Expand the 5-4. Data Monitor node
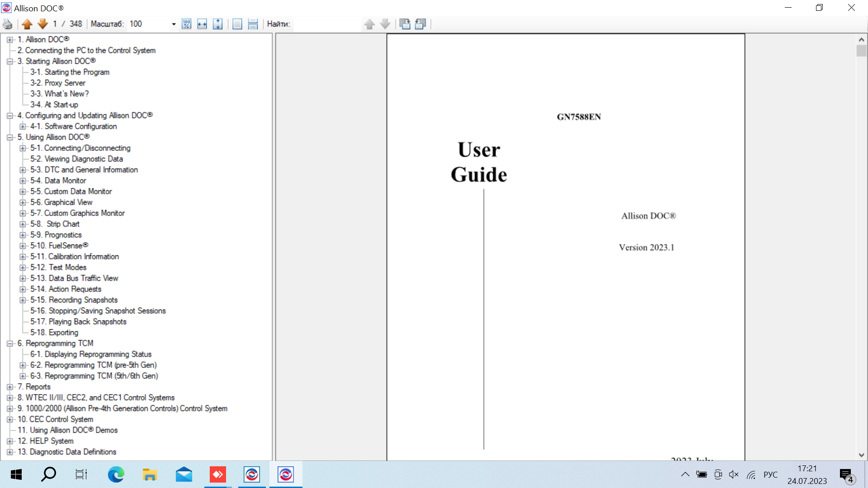Screen dimensions: 868x488 coord(23,181)
